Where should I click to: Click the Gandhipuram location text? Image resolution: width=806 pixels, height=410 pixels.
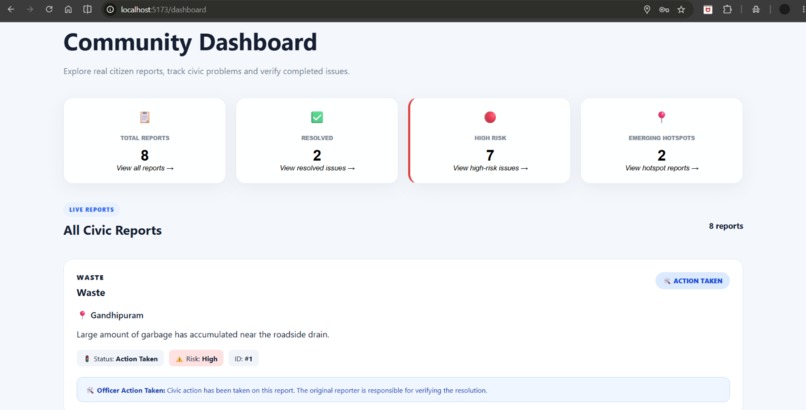[x=117, y=315]
